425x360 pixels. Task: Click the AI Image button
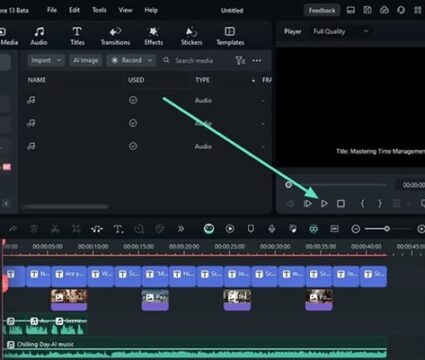point(86,60)
